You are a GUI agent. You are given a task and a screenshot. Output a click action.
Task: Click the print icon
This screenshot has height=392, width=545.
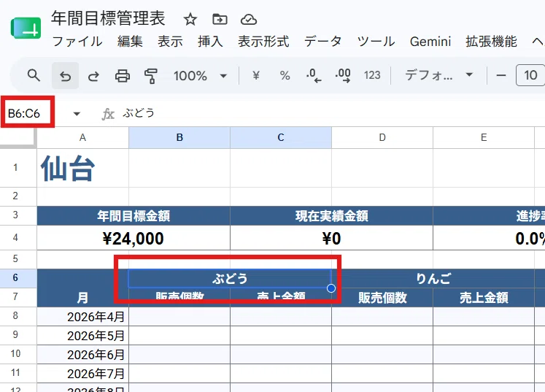point(123,75)
